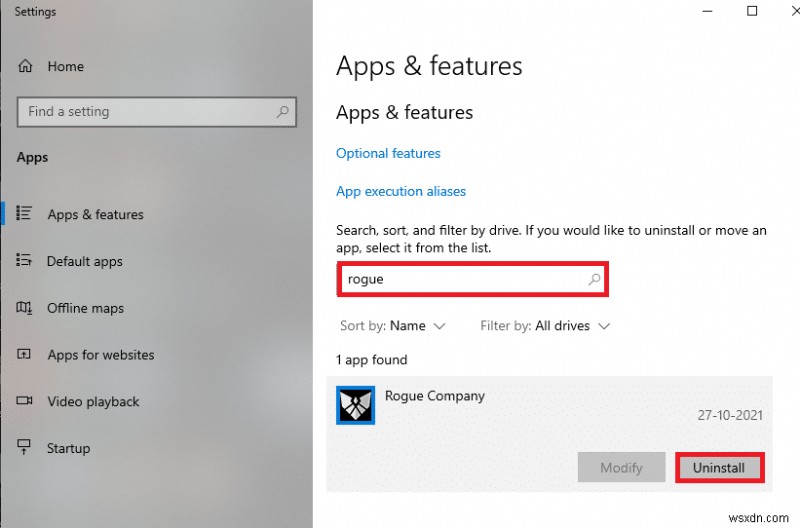The image size is (800, 528).
Task: Click the app search field containing rogue
Action: pyautogui.click(x=460, y=280)
